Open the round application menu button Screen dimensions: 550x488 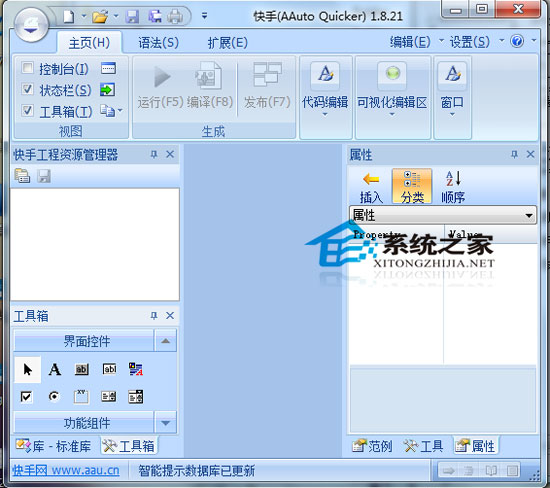point(31,25)
